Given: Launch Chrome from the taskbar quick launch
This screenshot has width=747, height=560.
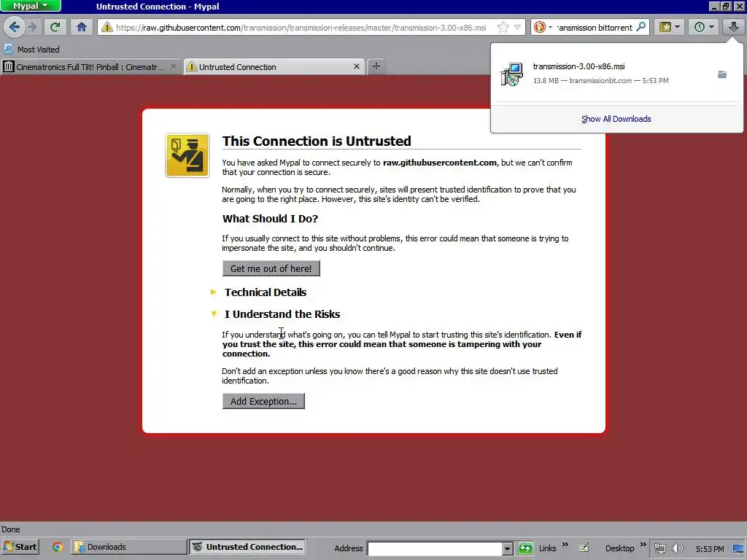Looking at the screenshot, I should click(58, 547).
